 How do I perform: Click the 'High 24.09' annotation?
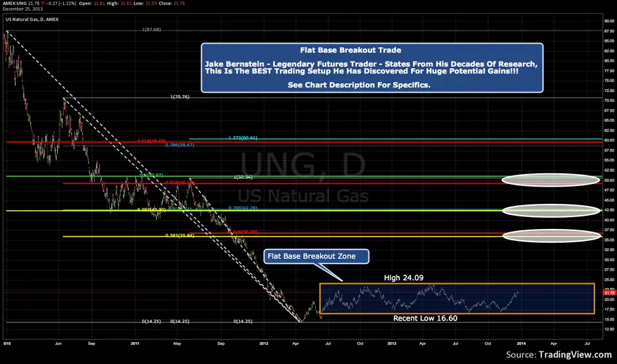click(x=404, y=278)
